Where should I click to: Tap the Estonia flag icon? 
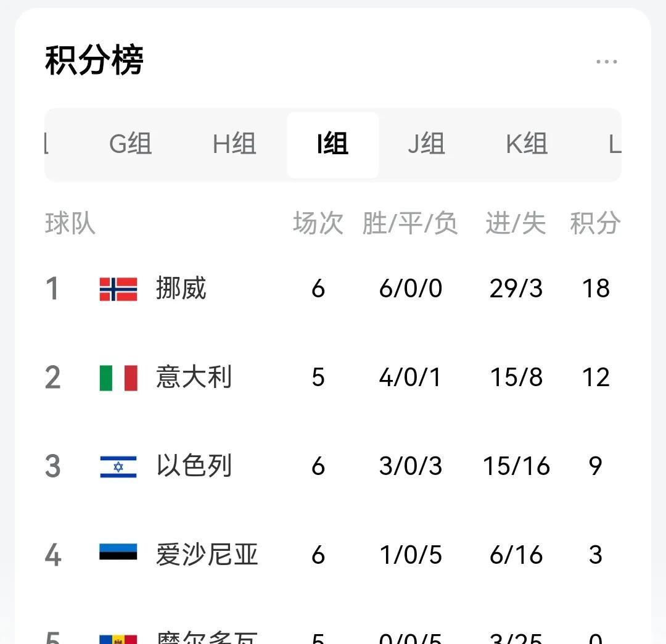[118, 552]
